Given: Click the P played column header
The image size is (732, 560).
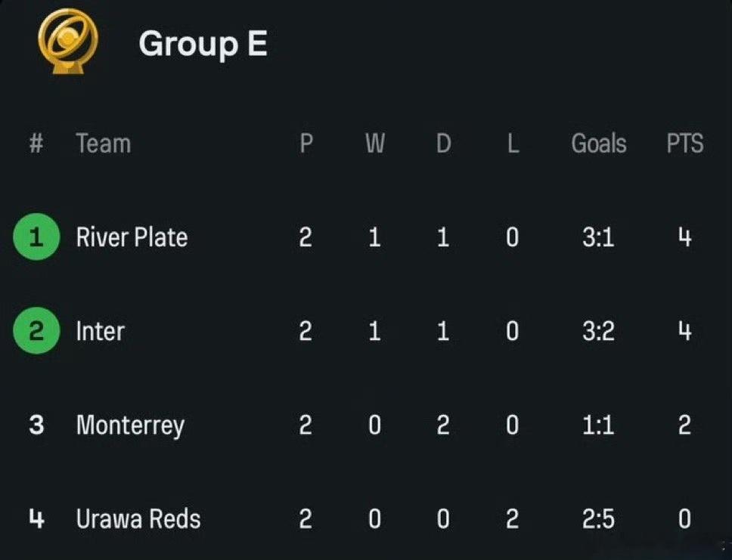Looking at the screenshot, I should point(306,144).
